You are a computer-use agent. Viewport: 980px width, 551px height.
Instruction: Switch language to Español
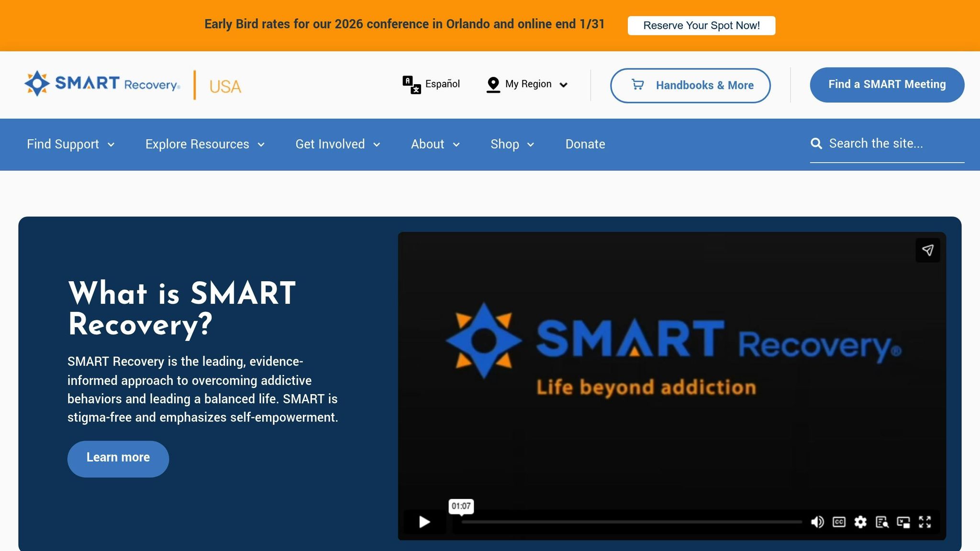point(442,84)
